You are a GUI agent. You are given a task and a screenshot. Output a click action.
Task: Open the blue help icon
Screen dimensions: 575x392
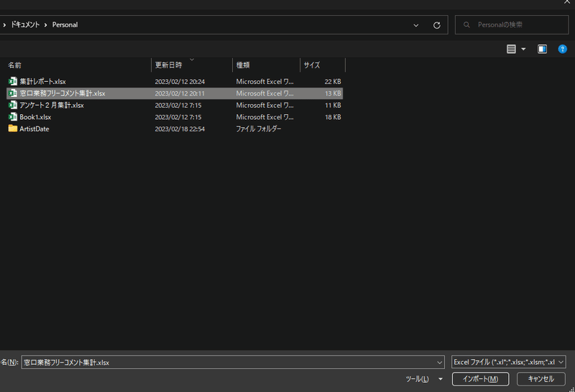click(562, 49)
